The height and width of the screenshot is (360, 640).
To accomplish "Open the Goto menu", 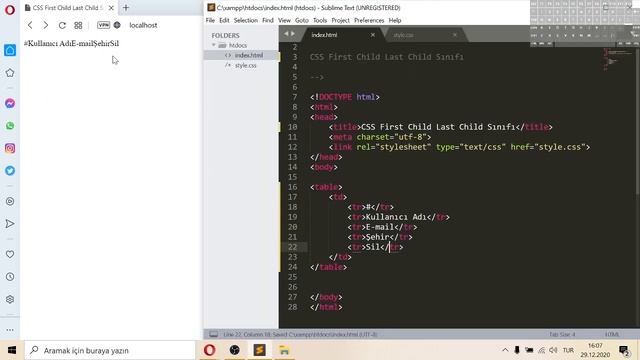I will (x=302, y=20).
